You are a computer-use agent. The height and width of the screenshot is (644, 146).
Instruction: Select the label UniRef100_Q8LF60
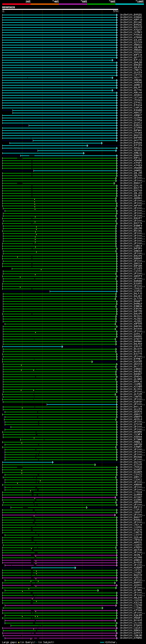131,176
